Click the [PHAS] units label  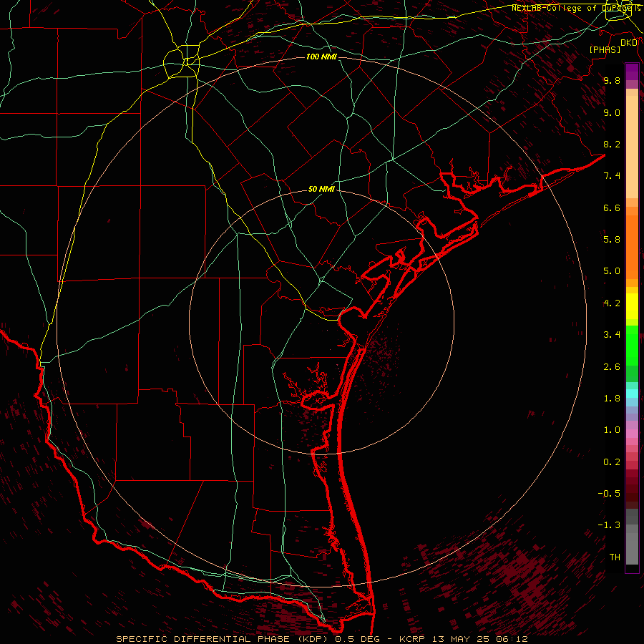pos(605,49)
